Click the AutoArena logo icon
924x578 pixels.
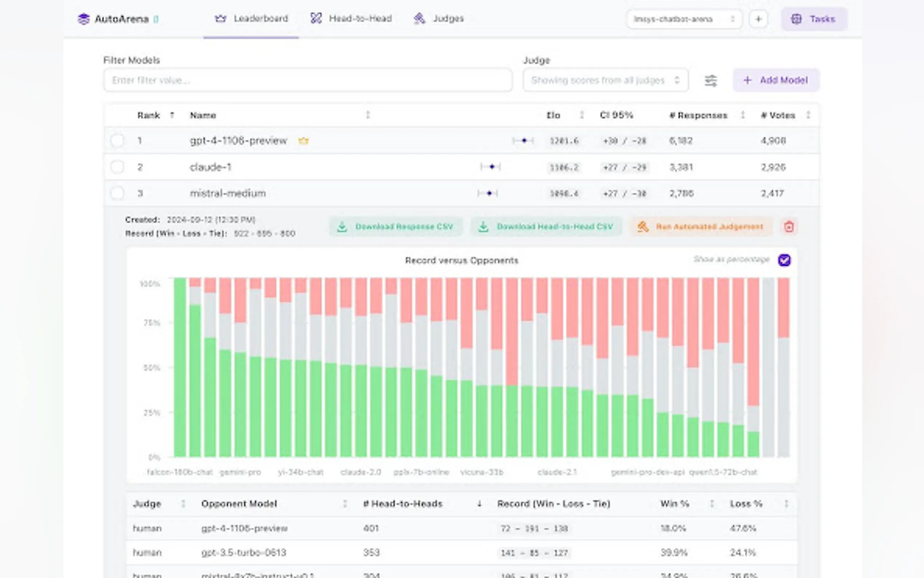pyautogui.click(x=83, y=19)
